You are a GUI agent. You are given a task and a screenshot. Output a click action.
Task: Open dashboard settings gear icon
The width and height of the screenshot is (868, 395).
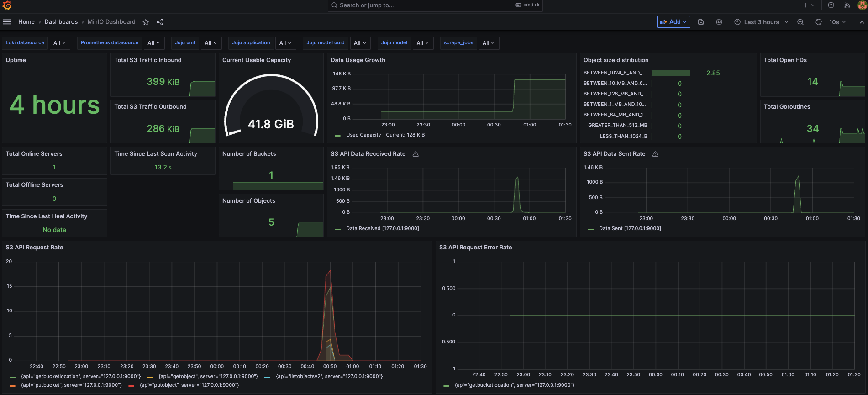coord(719,22)
